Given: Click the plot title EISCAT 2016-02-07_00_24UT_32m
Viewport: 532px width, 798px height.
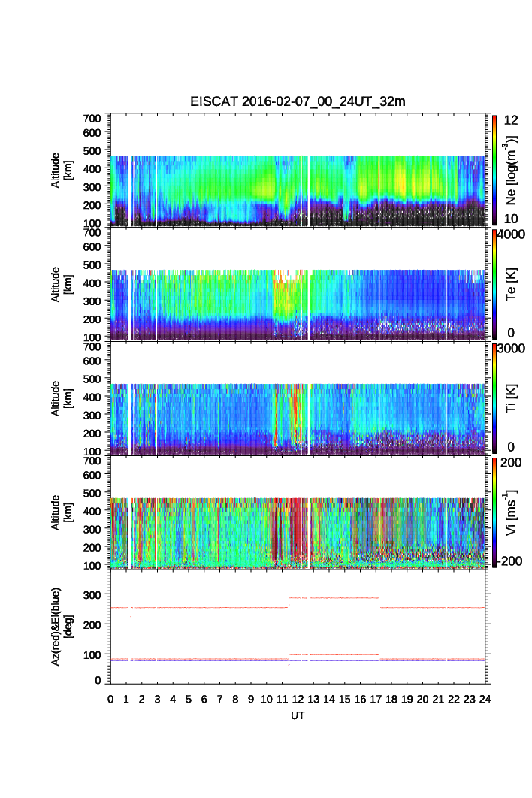Looking at the screenshot, I should point(298,101).
